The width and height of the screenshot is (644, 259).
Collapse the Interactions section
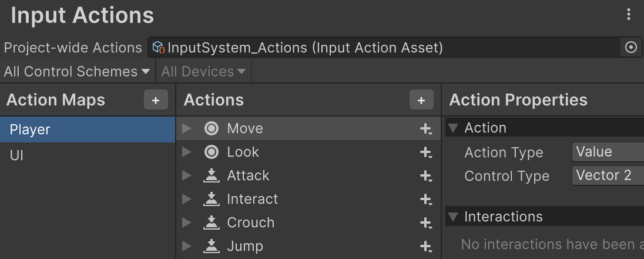[453, 217]
